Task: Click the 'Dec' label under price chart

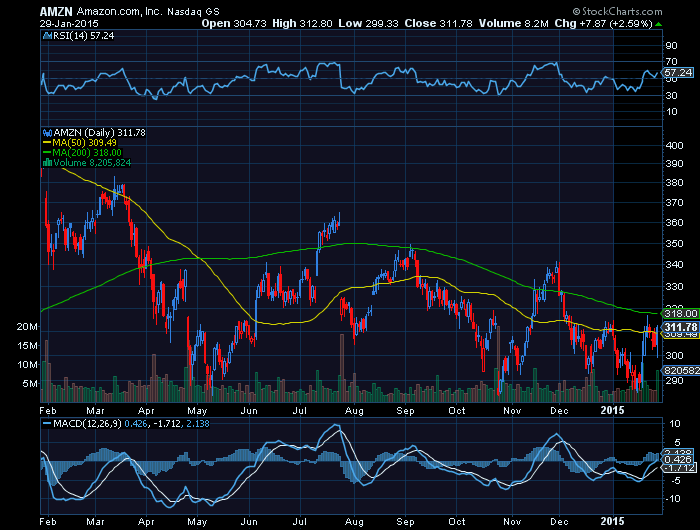Action: pyautogui.click(x=559, y=410)
